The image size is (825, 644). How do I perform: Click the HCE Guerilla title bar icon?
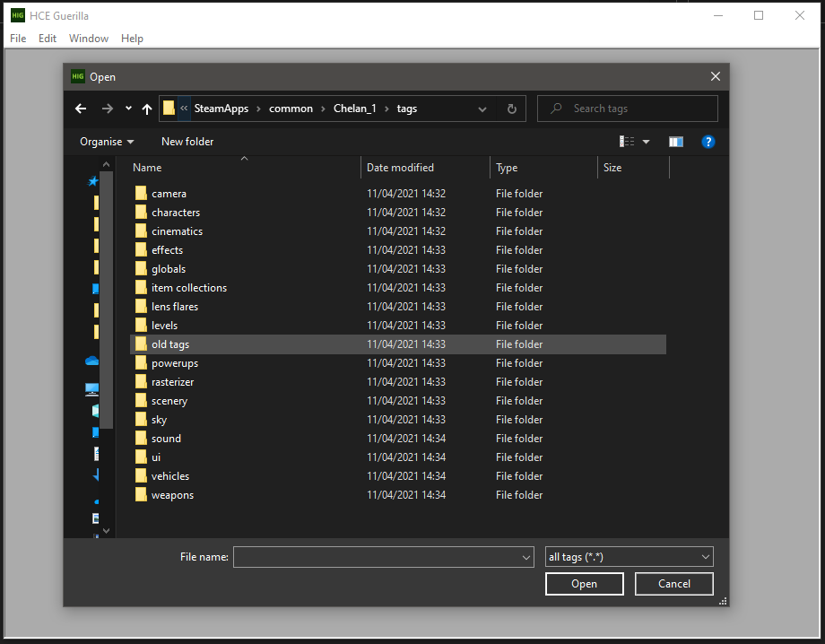tap(18, 15)
